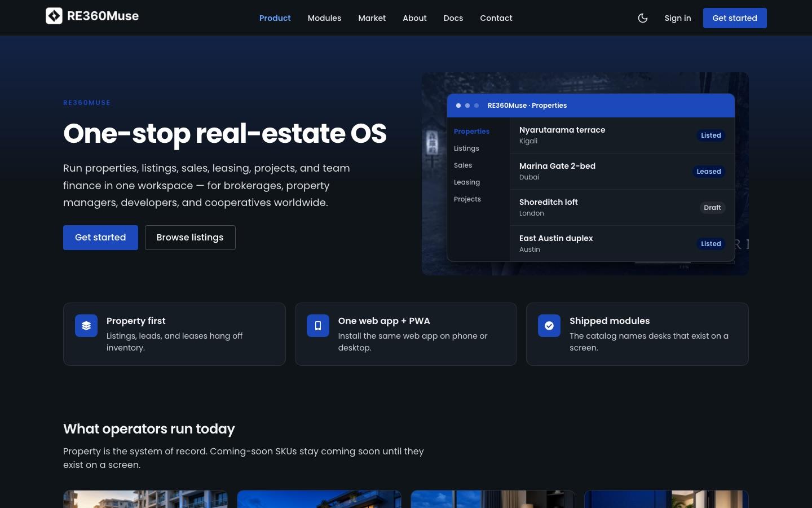Click the RE360Muse · Properties window title

pos(527,106)
